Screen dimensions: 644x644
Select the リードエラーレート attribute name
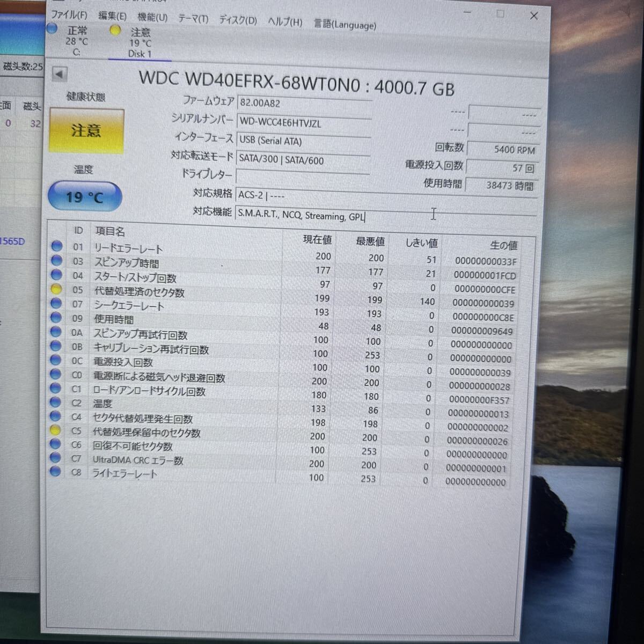point(128,248)
